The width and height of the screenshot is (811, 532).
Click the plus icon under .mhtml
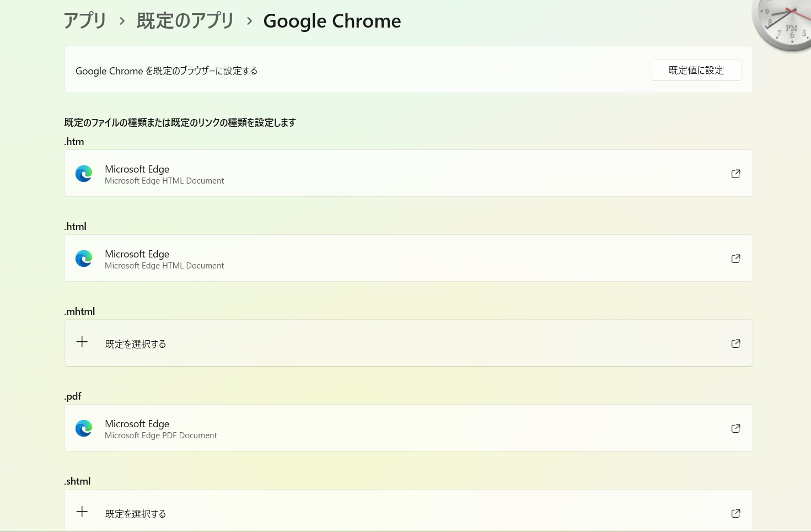82,342
